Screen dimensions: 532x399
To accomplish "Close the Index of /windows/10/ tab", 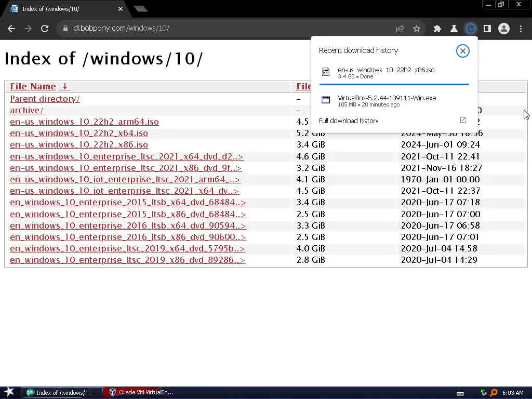I will point(121,9).
